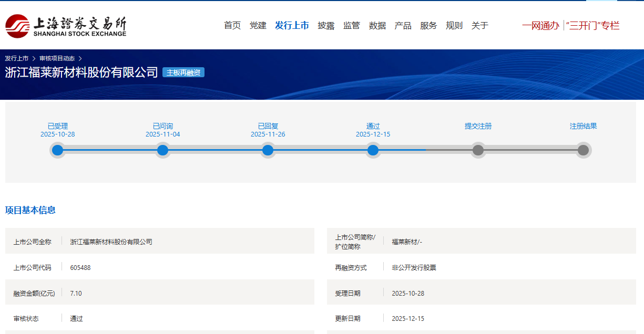The height and width of the screenshot is (334, 644).
Task: Click the 审核项目动态 breadcrumb link
Action: point(57,58)
